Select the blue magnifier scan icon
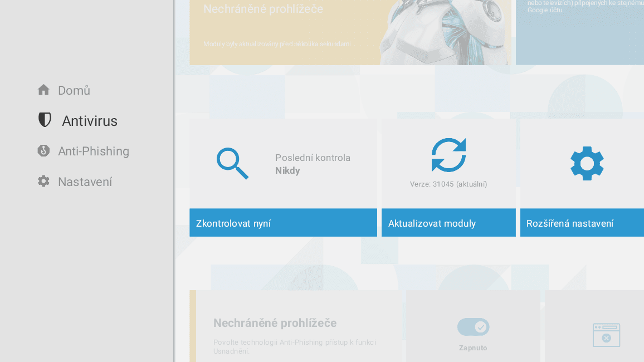 tap(232, 163)
